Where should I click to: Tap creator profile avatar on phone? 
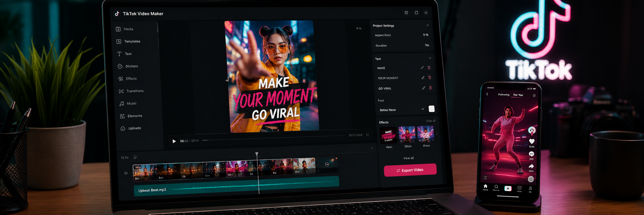532,130
